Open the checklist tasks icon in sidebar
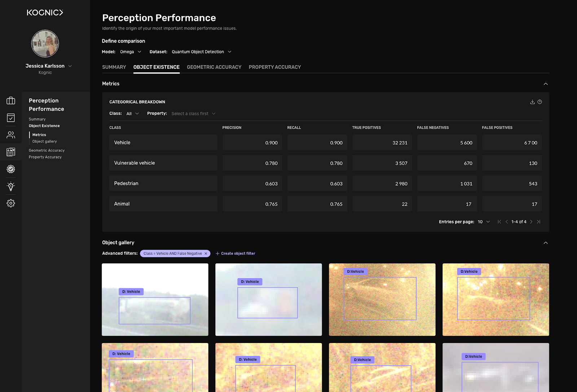Screen dimensions: 577x392 click(11, 118)
